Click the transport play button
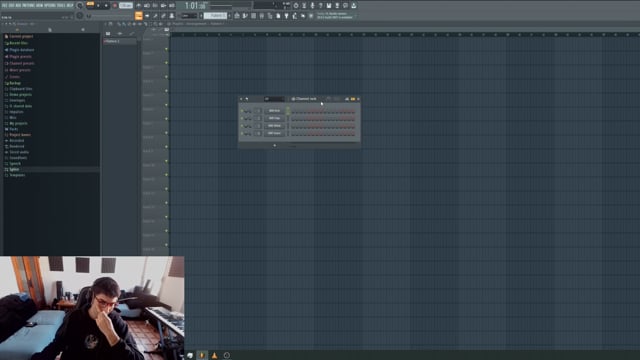The height and width of the screenshot is (360, 640). click(98, 6)
